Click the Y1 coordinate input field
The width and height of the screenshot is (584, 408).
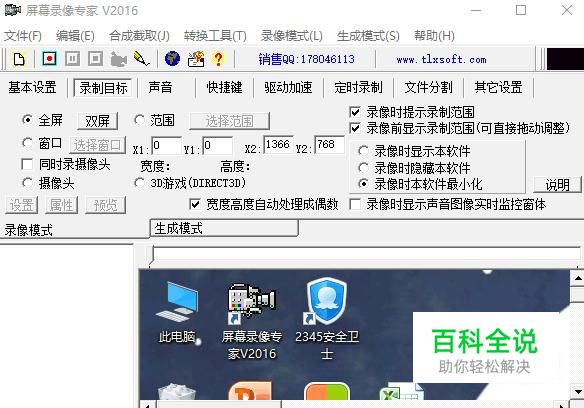[x=218, y=145]
